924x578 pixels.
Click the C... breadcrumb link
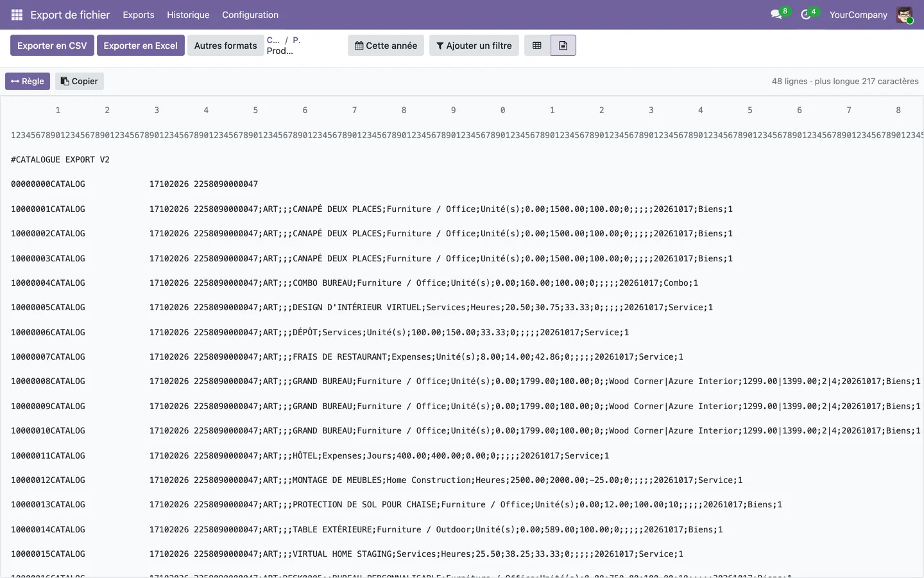(273, 40)
